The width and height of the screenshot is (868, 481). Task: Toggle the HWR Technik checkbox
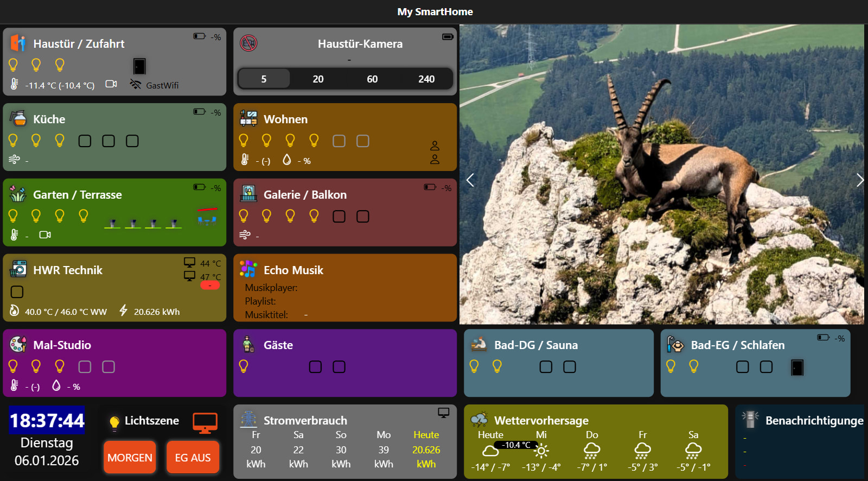pyautogui.click(x=17, y=292)
